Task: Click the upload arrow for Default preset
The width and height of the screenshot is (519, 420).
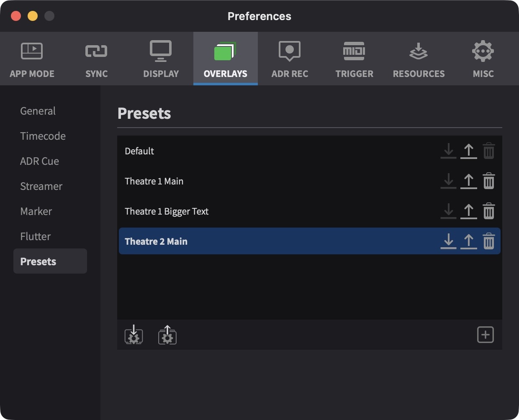Action: tap(469, 151)
